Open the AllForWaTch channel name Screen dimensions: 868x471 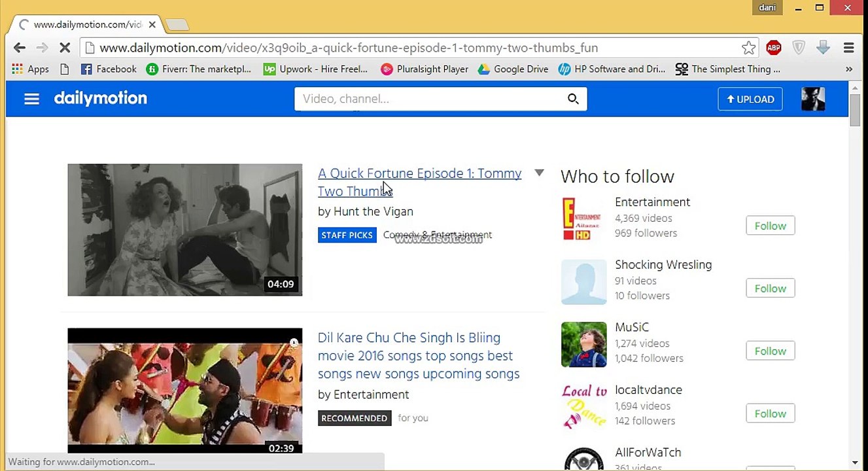pyautogui.click(x=648, y=453)
